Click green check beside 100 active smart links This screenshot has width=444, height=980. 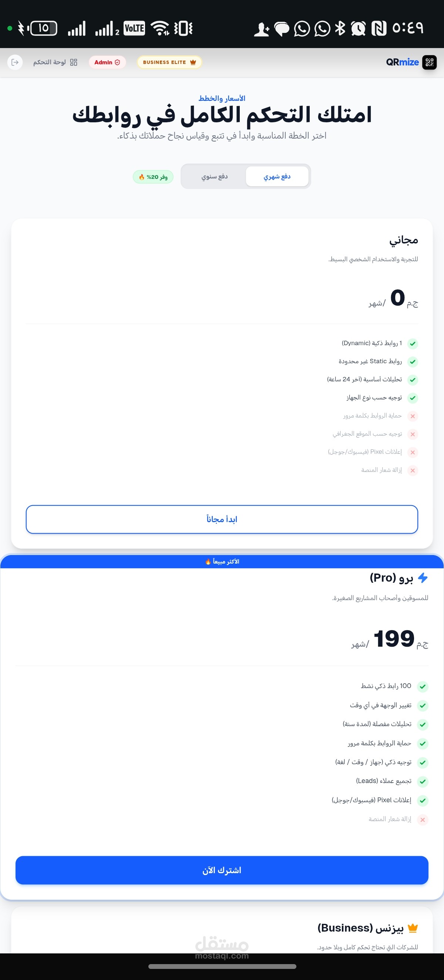[422, 687]
